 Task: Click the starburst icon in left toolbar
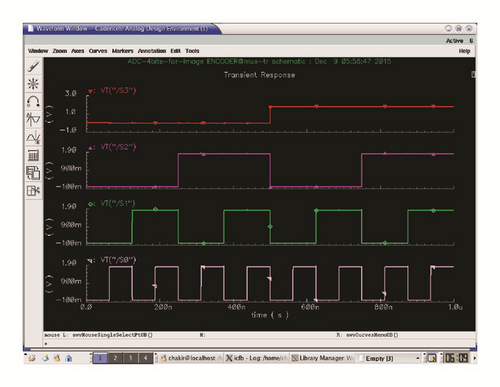tap(33, 84)
